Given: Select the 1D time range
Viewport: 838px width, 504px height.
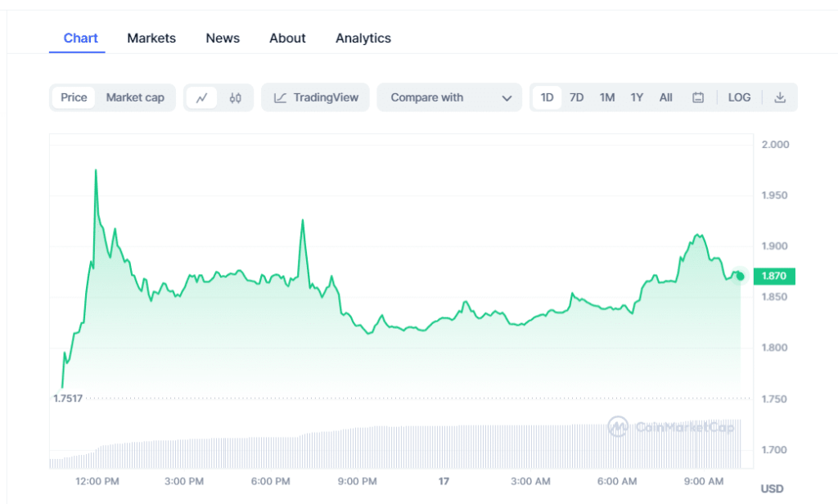Looking at the screenshot, I should click(x=547, y=97).
